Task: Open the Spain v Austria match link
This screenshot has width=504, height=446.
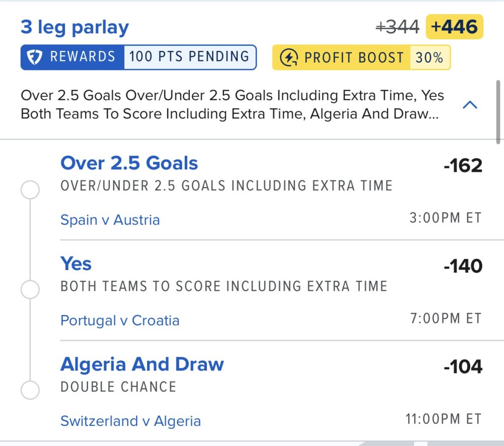Action: (x=110, y=220)
